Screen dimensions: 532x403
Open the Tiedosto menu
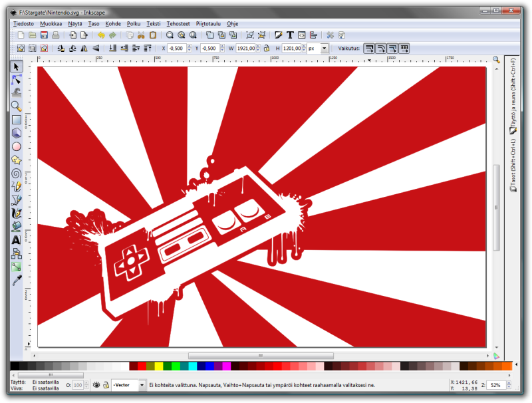(x=24, y=23)
